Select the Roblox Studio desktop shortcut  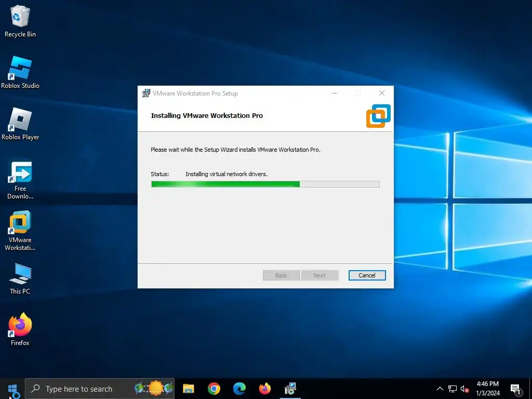(x=20, y=72)
